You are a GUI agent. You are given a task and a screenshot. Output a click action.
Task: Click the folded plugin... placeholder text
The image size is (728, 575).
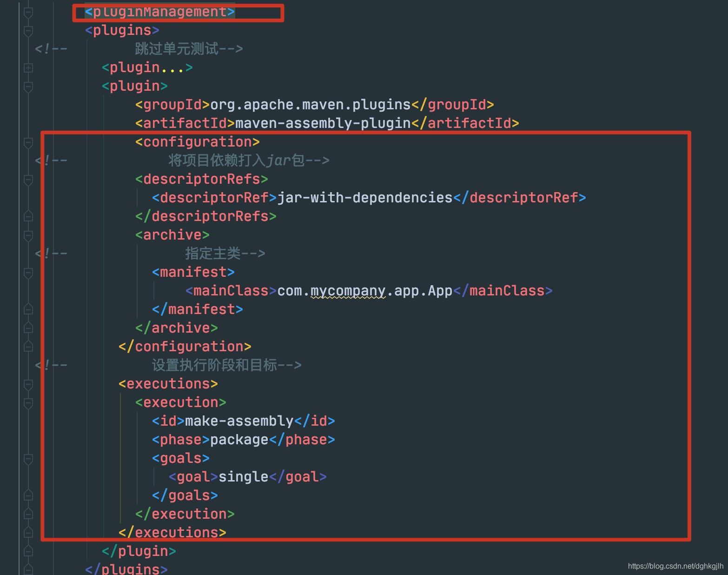(x=147, y=68)
